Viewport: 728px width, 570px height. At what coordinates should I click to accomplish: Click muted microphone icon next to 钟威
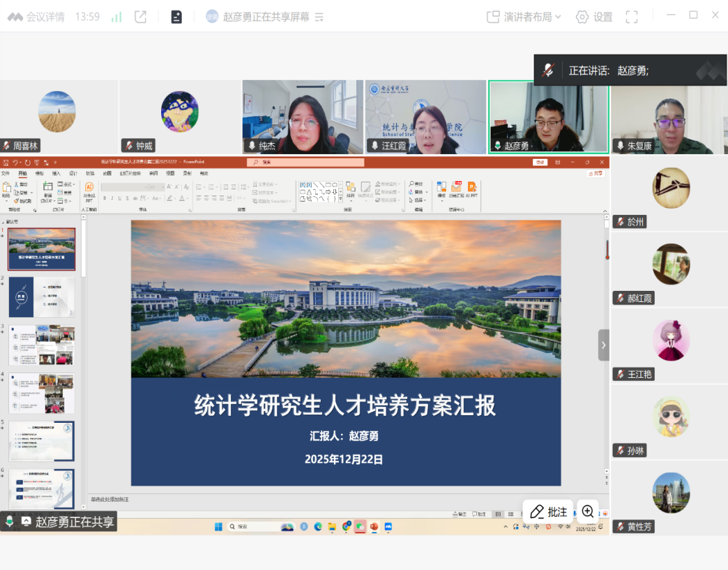click(128, 146)
